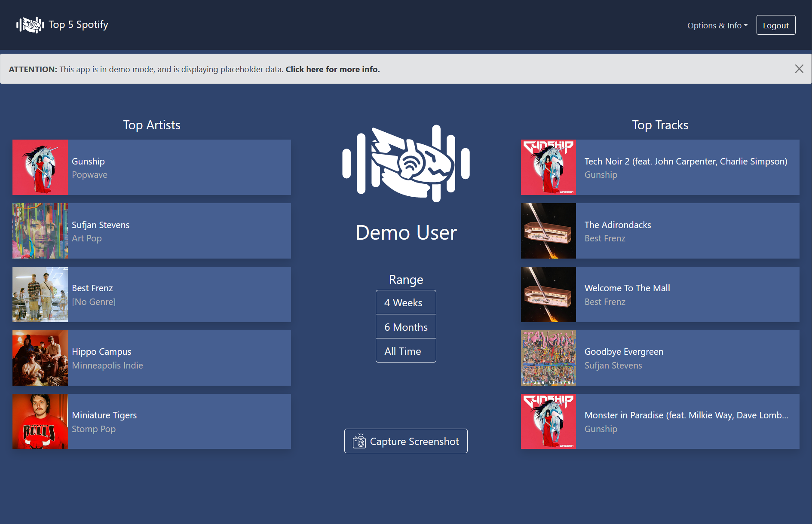Click the Welcome To The Mall track title
This screenshot has height=524, width=812.
pyautogui.click(x=627, y=288)
